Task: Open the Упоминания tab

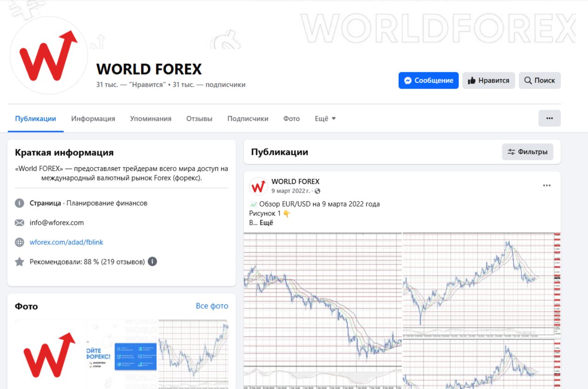Action: click(x=151, y=118)
